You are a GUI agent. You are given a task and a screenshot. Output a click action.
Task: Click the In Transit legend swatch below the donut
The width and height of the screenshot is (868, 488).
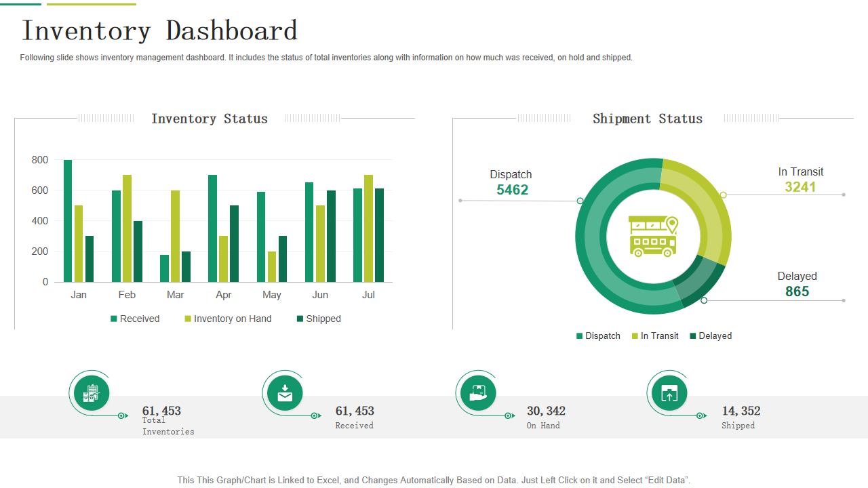coord(635,336)
